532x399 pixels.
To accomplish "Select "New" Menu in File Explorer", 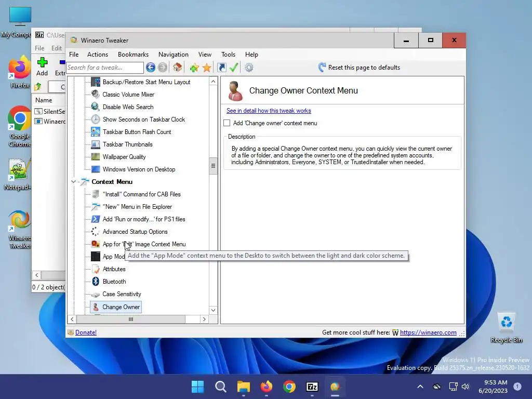I will 137,207.
